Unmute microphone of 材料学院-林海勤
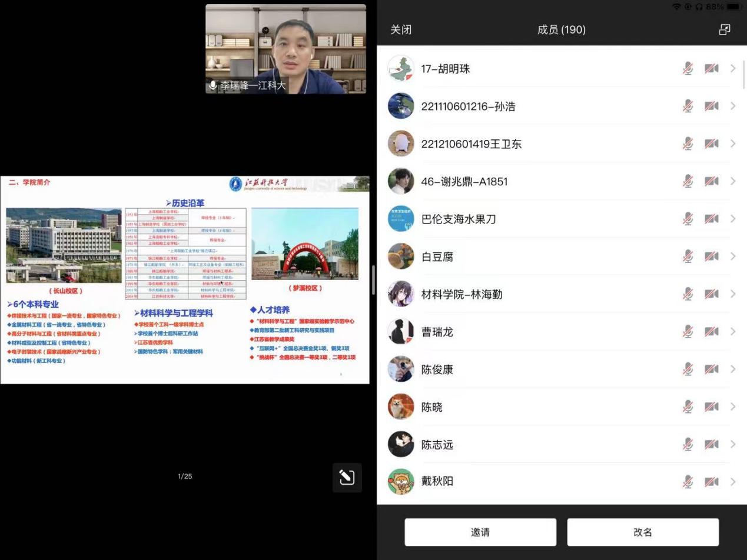The height and width of the screenshot is (560, 747). click(x=688, y=294)
